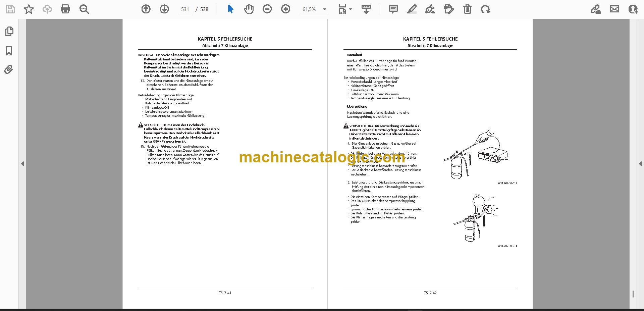Save the document with the floppy disk icon

click(x=10, y=9)
